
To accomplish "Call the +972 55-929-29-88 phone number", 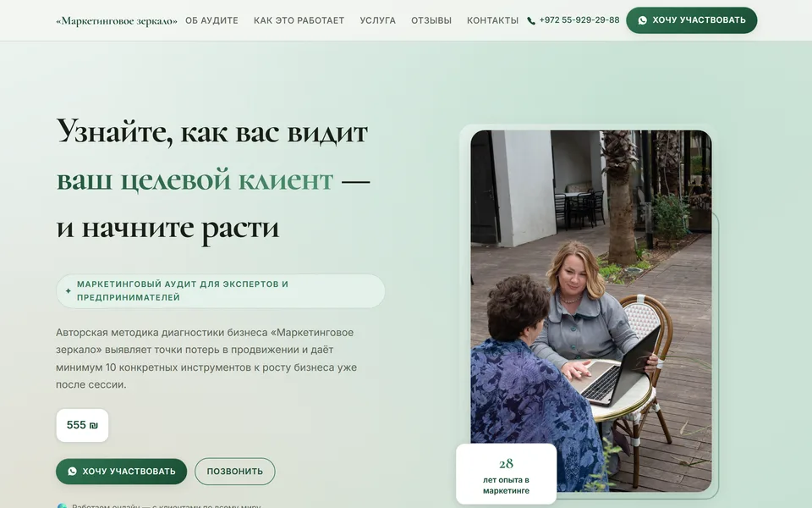I will pos(579,20).
